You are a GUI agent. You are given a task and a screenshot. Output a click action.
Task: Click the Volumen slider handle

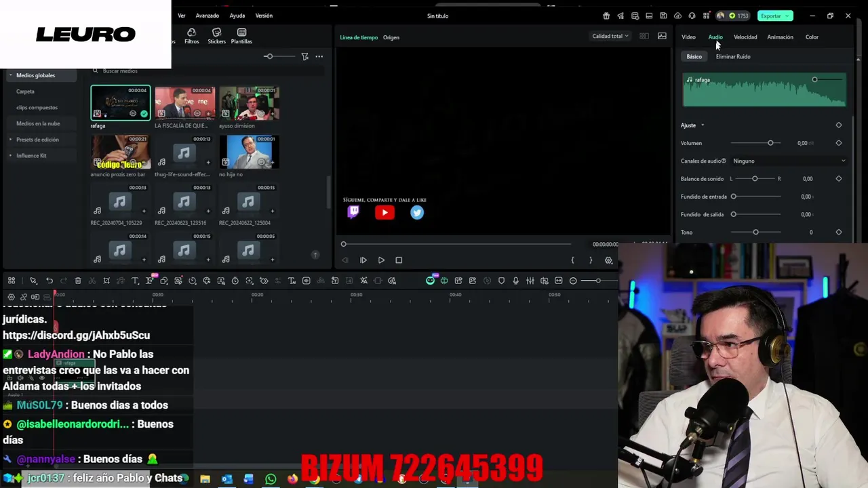[770, 143]
